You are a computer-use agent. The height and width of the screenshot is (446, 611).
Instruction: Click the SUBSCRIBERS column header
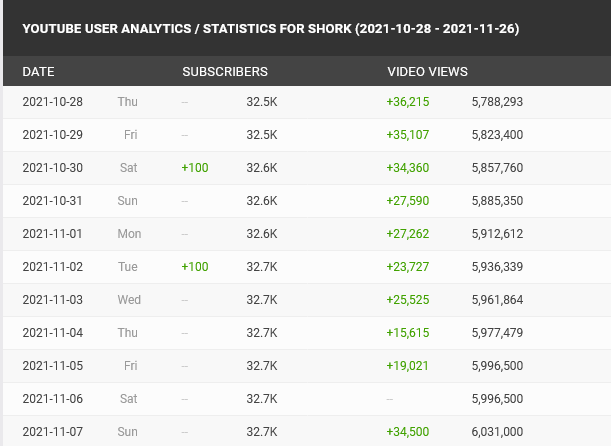[225, 72]
